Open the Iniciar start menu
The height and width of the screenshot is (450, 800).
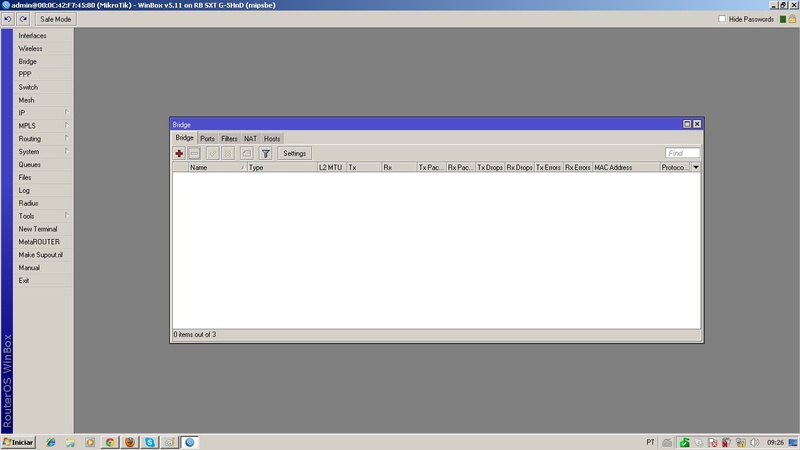point(18,442)
